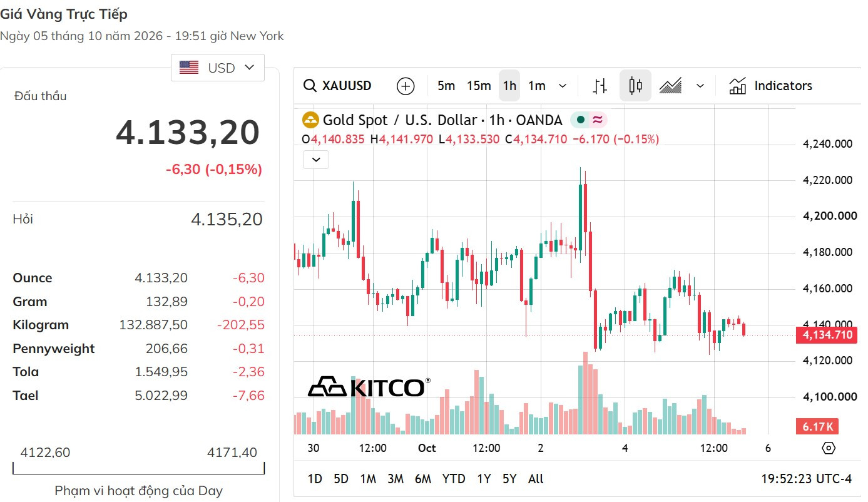The width and height of the screenshot is (868, 502).
Task: Click the pink approximate-sign data indicator
Action: click(598, 120)
